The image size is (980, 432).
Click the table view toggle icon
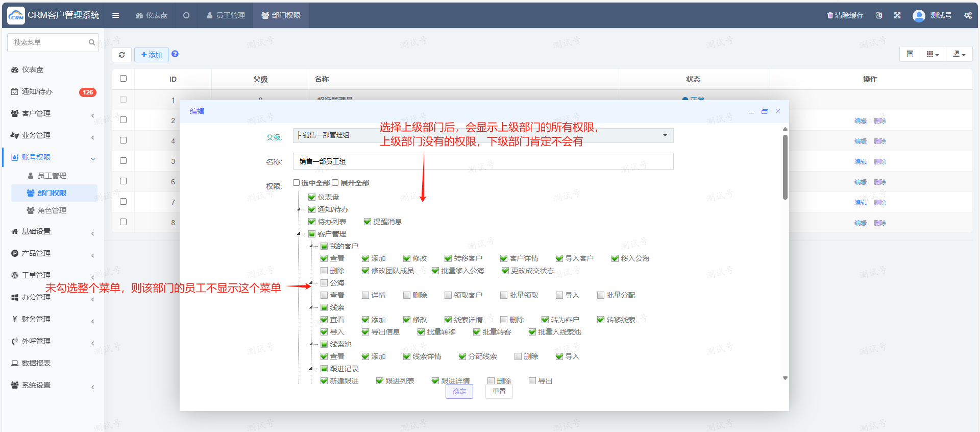(x=910, y=54)
